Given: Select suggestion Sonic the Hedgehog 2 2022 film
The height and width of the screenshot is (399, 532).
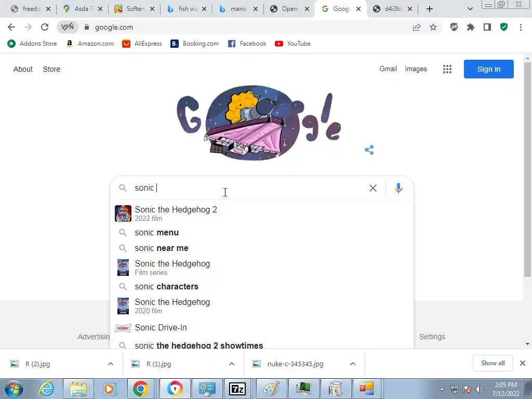Looking at the screenshot, I should coord(261,214).
